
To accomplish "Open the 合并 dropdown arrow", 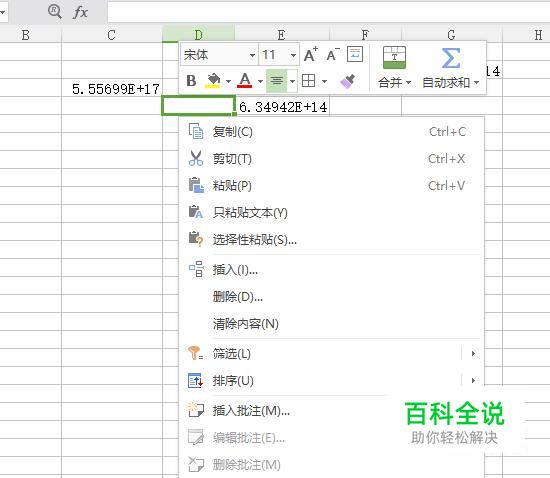I will click(x=408, y=83).
